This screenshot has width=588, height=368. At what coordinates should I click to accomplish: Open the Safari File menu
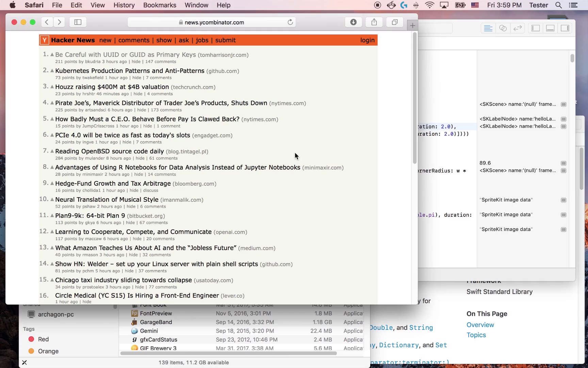(57, 5)
